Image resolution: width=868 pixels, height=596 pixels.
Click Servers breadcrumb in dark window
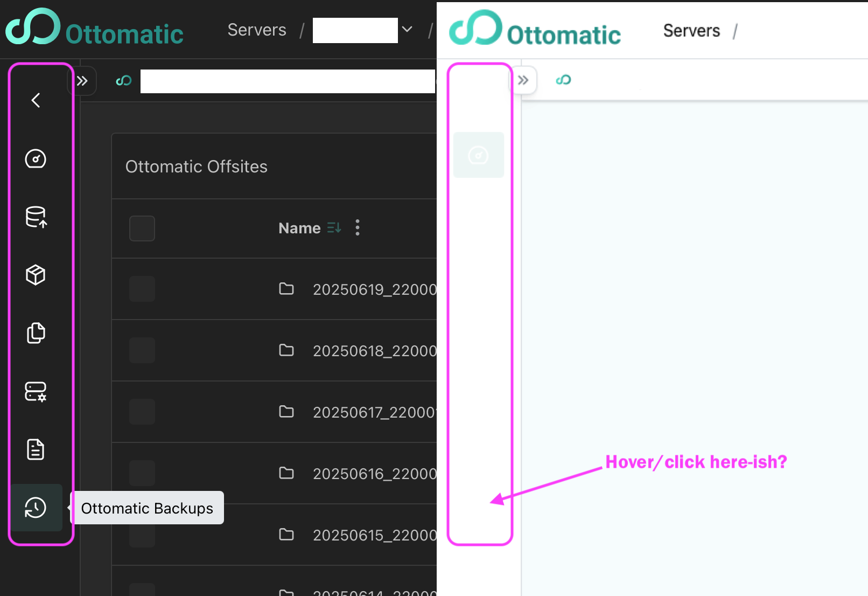tap(257, 30)
